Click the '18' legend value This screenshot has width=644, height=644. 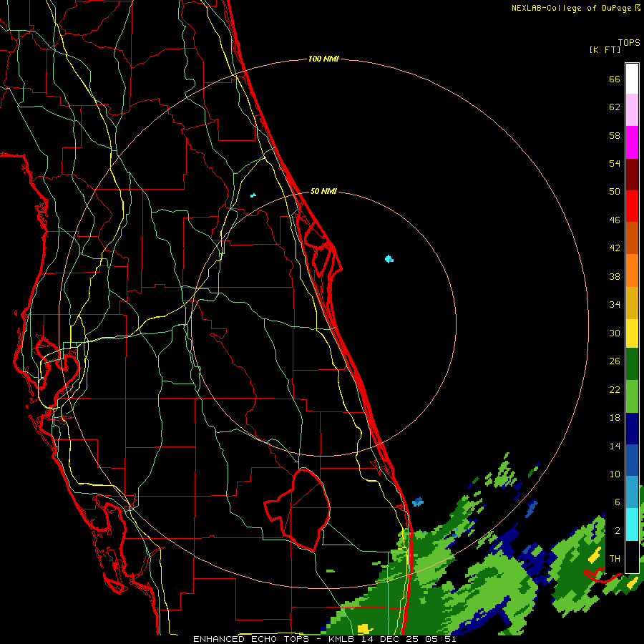pyautogui.click(x=615, y=418)
